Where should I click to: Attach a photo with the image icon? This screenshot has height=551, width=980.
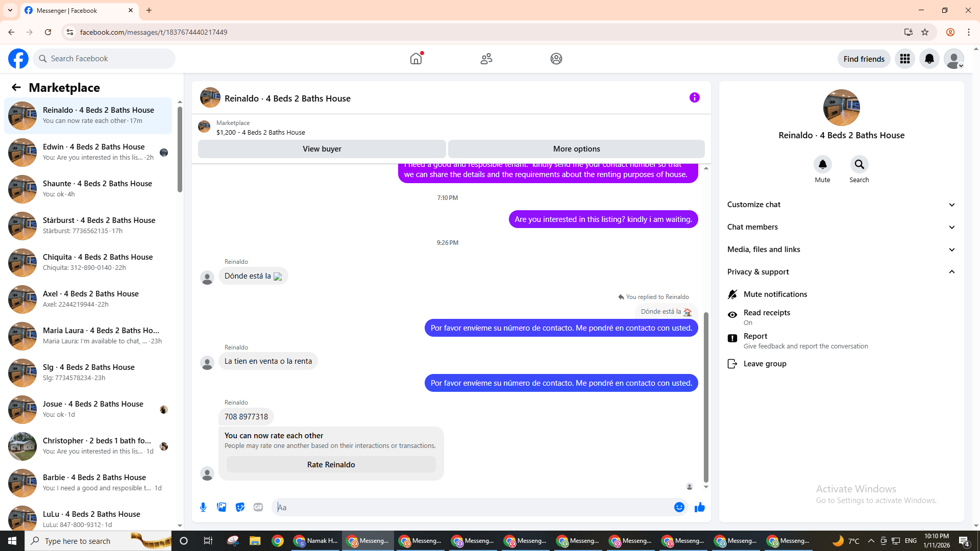click(x=222, y=507)
